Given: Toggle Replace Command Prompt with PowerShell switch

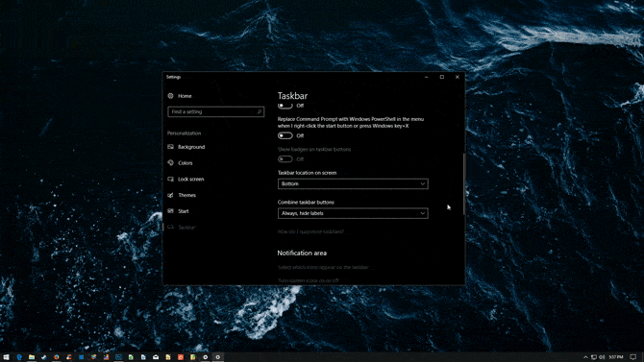Looking at the screenshot, I should 285,135.
